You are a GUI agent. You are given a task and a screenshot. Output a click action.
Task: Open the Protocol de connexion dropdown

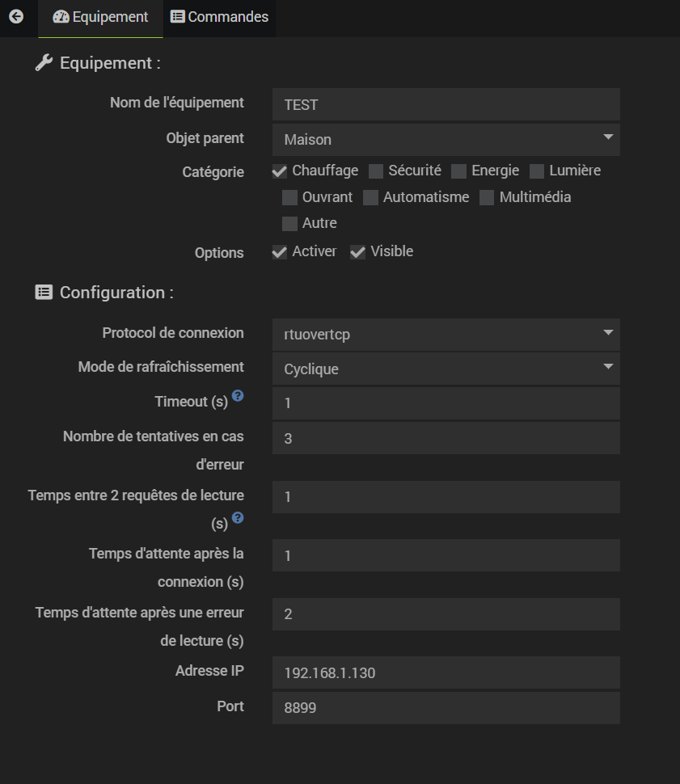pyautogui.click(x=446, y=335)
